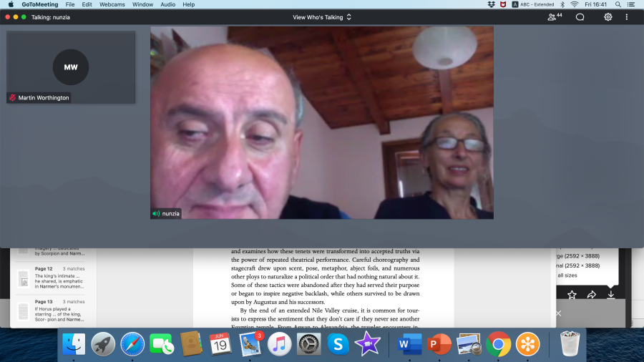Click the Bluetooth status icon
644x362 pixels.
562,4
